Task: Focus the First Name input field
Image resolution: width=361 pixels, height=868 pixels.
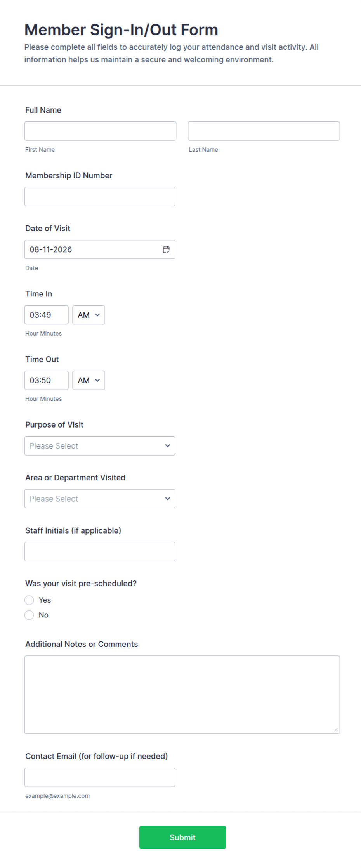Action: coord(100,131)
